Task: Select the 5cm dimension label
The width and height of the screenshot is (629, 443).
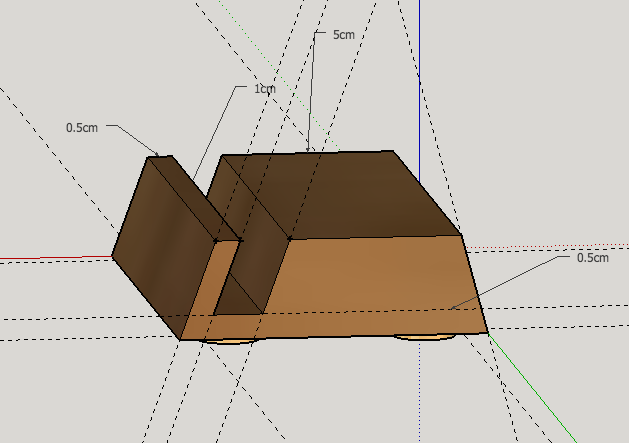Action: coord(344,35)
